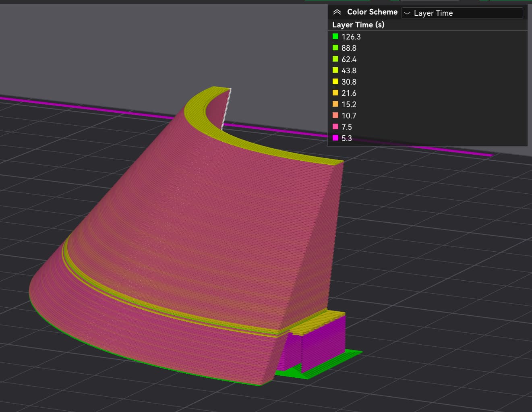Click the 126.3 legend value
The image size is (532, 412).
(x=351, y=37)
